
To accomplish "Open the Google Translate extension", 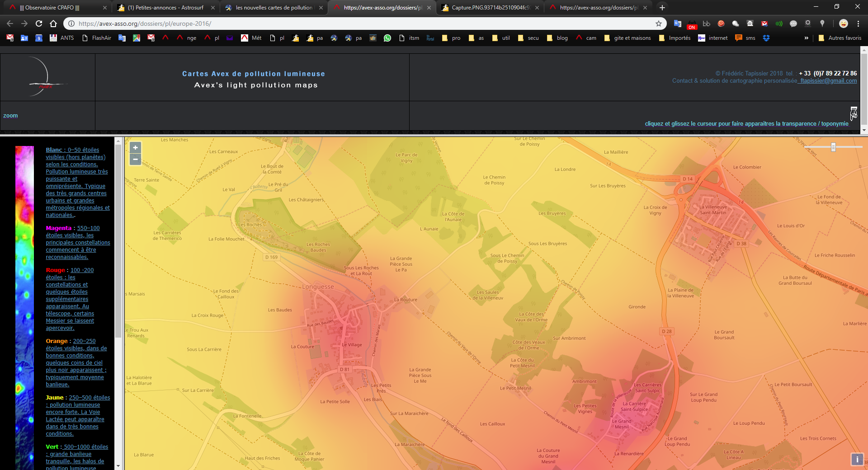I will (678, 23).
